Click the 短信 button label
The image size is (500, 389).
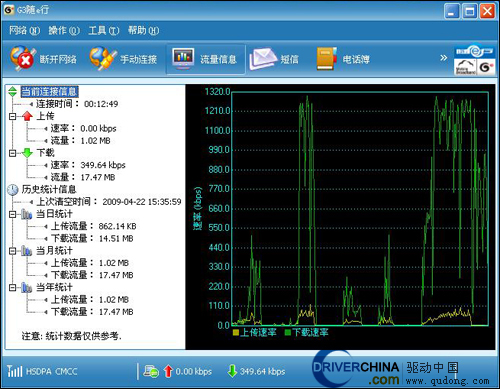click(289, 59)
